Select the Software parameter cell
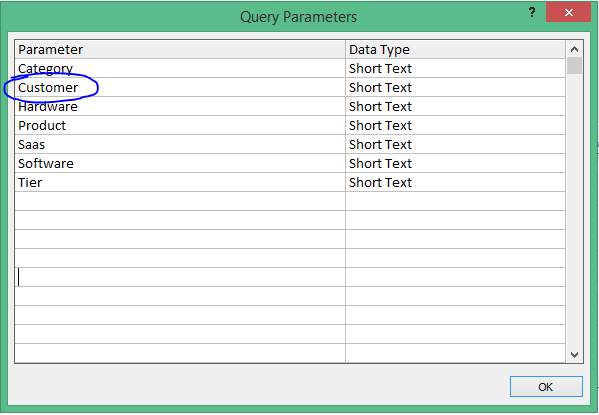 pyautogui.click(x=180, y=163)
